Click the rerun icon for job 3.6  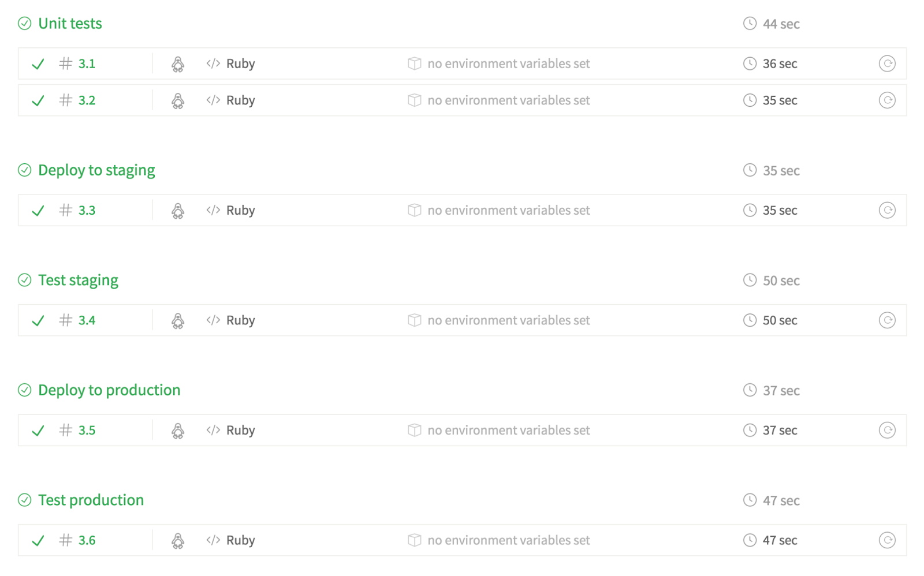pyautogui.click(x=888, y=540)
